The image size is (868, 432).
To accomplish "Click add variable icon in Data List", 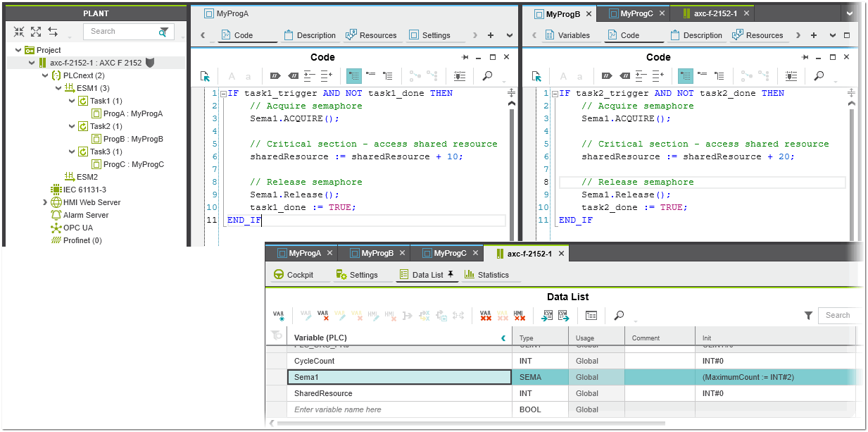I will [x=279, y=316].
